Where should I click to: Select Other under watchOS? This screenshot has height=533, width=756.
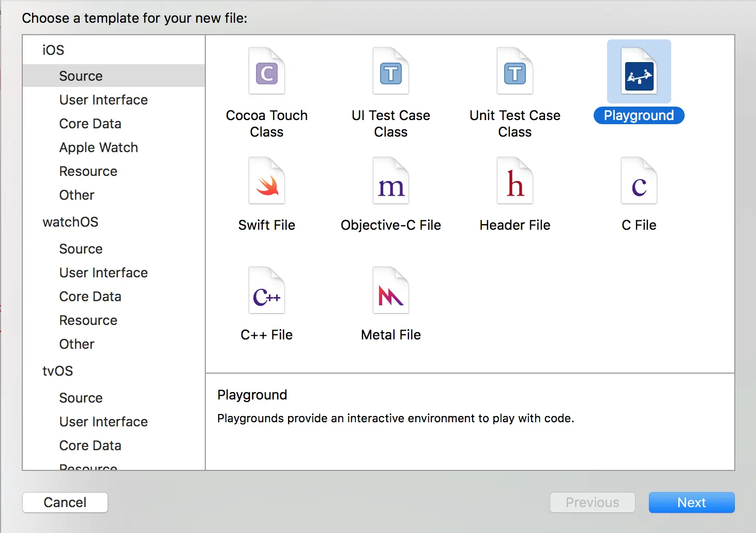click(77, 344)
